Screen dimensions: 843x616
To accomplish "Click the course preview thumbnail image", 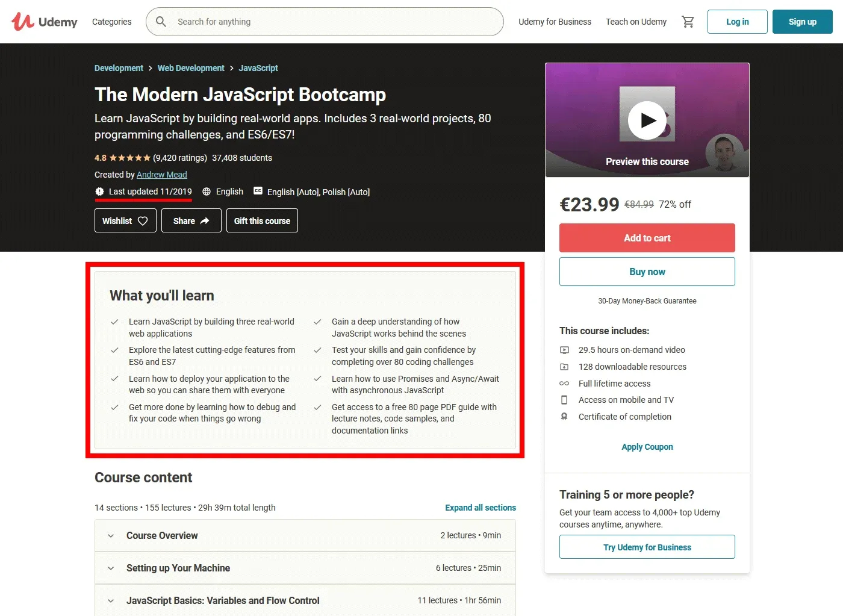I will point(647,120).
